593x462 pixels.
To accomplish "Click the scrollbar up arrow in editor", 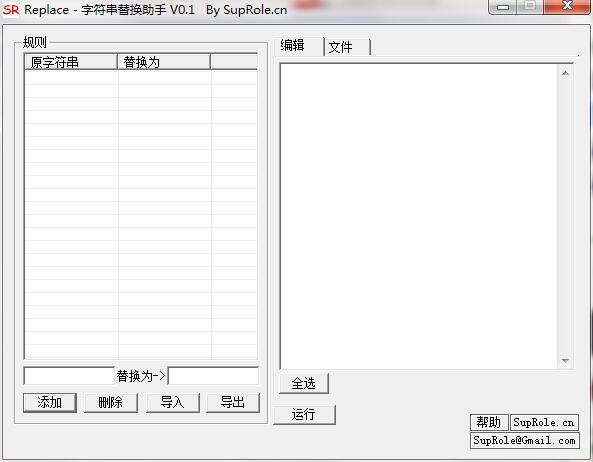I will [565, 73].
